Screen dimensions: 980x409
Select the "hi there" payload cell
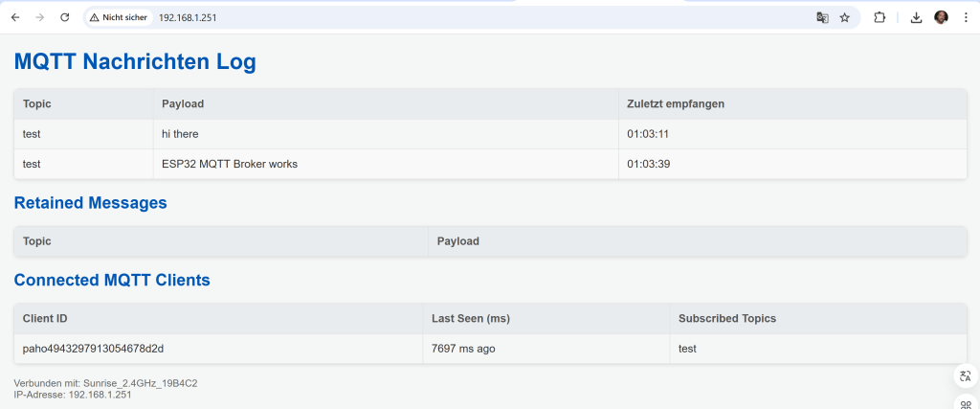click(x=180, y=134)
